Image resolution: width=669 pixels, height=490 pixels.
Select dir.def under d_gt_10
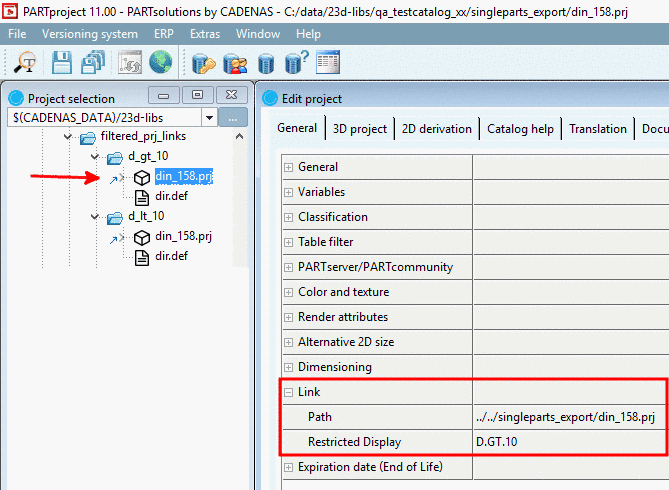pyautogui.click(x=172, y=196)
